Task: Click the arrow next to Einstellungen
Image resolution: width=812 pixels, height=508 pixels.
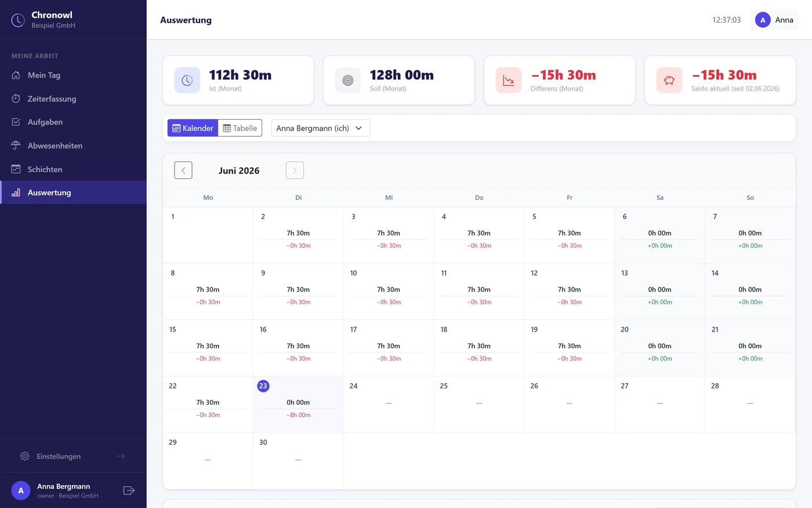Action: pyautogui.click(x=121, y=456)
